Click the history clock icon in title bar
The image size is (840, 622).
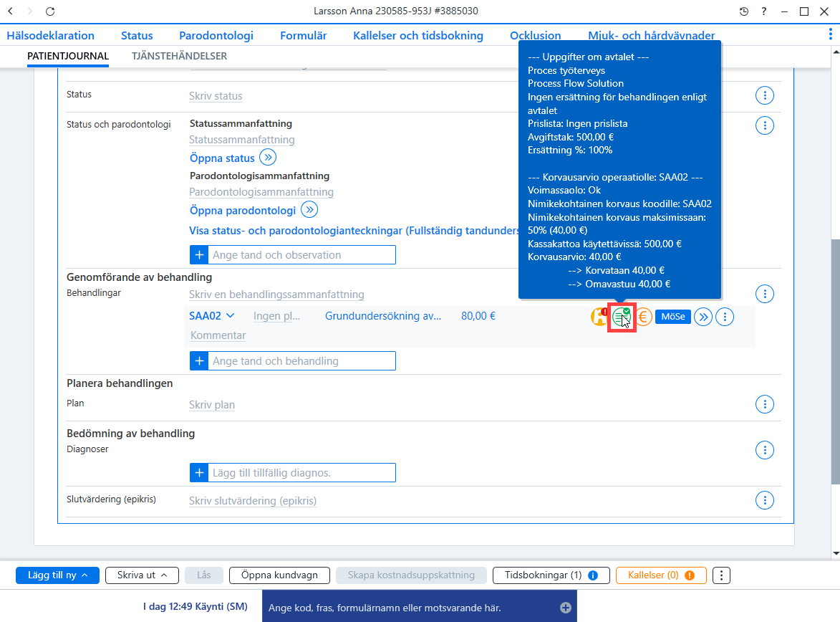pos(743,11)
